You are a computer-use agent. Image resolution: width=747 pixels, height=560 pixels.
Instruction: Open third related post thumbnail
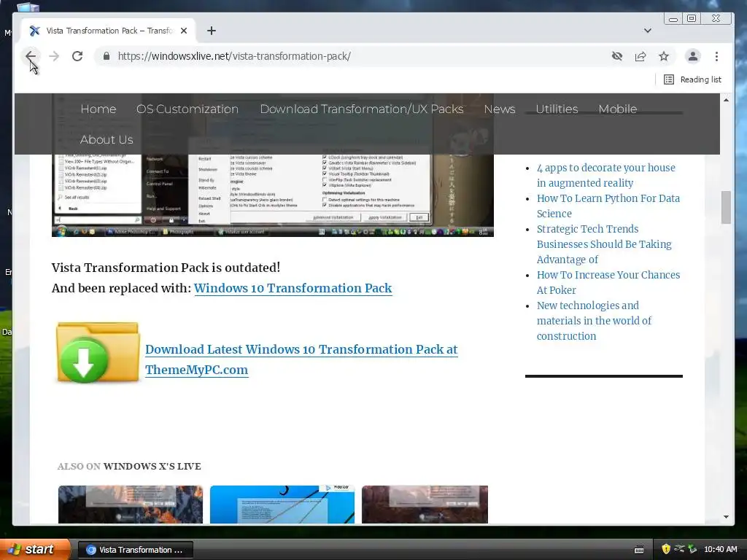click(425, 505)
